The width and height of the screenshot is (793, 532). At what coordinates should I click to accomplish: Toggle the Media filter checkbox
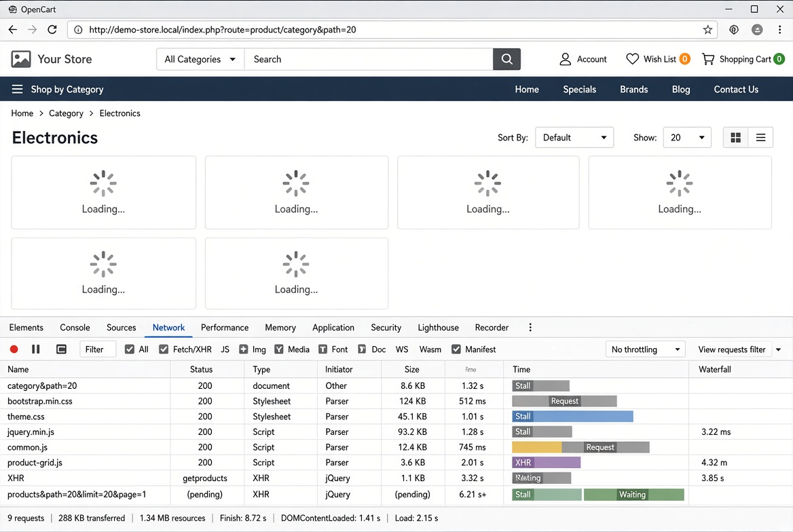278,349
